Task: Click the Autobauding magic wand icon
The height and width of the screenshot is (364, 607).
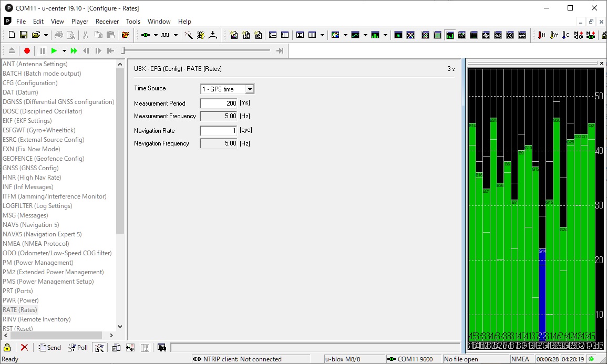Action: pyautogui.click(x=189, y=35)
